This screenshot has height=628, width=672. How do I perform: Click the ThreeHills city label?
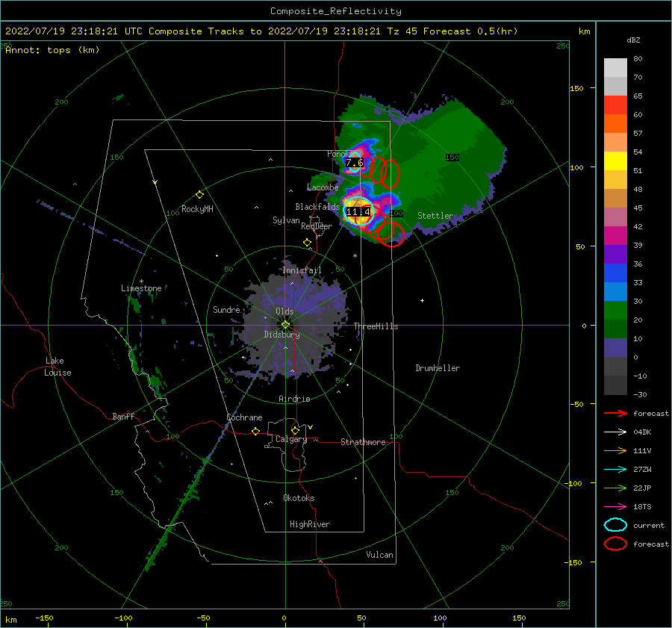(x=376, y=326)
